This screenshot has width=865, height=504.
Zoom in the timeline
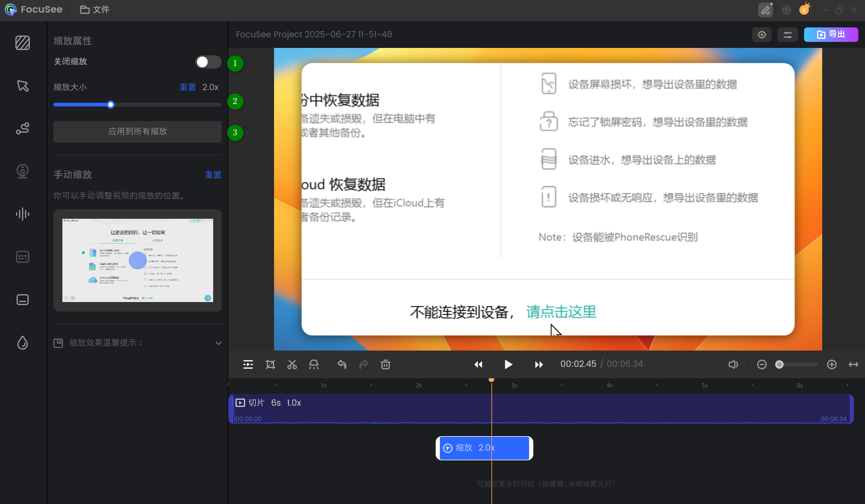[832, 364]
